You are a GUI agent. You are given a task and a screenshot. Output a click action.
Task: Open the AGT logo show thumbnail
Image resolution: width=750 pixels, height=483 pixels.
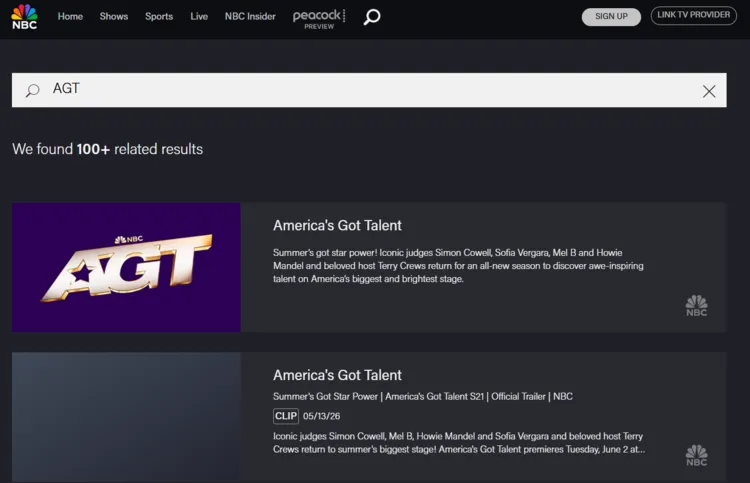[x=126, y=267]
